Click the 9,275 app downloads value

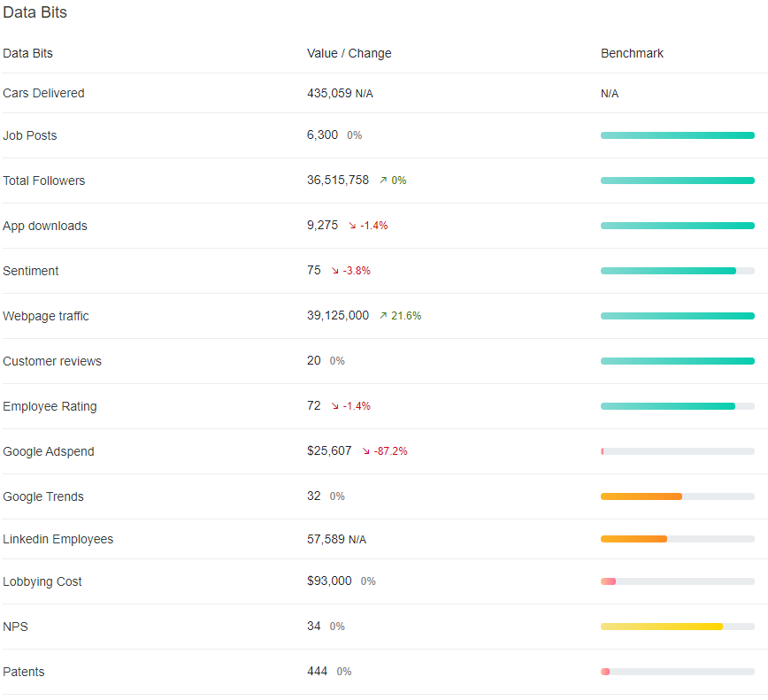coord(322,225)
